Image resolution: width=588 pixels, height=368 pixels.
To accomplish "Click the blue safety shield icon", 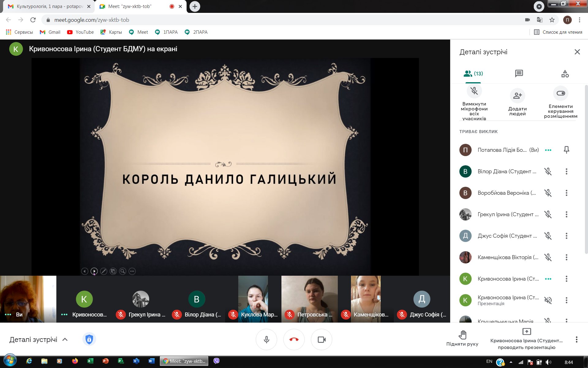I will tap(89, 339).
